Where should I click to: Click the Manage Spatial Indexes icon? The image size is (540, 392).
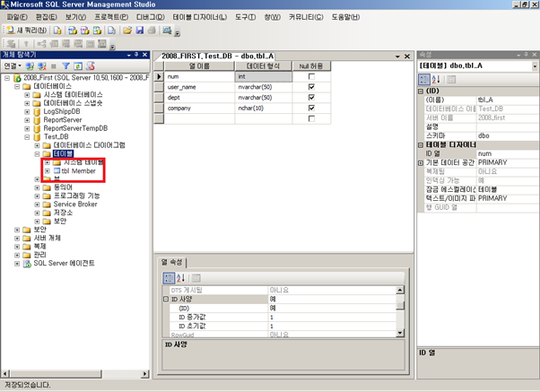pos(102,44)
